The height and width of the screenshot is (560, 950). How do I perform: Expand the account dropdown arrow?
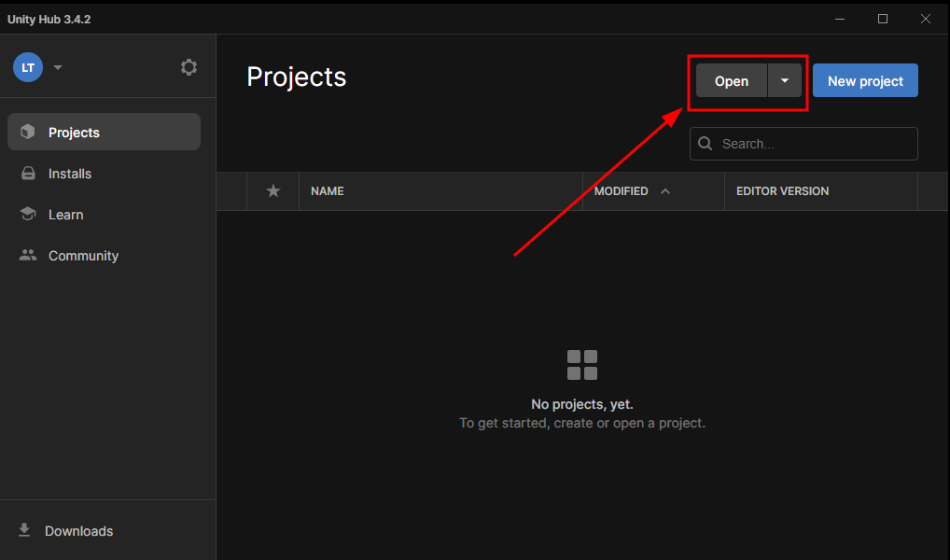pyautogui.click(x=58, y=67)
